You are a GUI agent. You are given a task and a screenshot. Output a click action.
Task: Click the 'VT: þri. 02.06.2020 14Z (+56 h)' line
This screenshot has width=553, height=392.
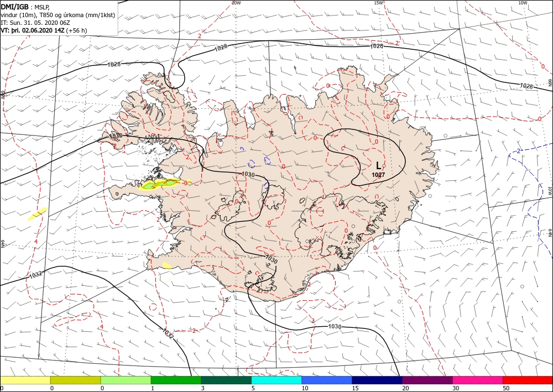click(44, 30)
